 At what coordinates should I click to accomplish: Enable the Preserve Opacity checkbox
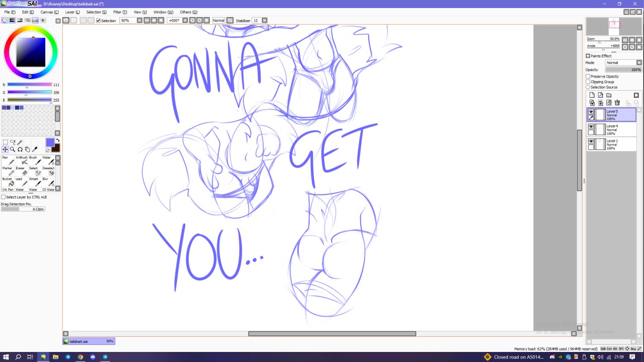(x=588, y=77)
